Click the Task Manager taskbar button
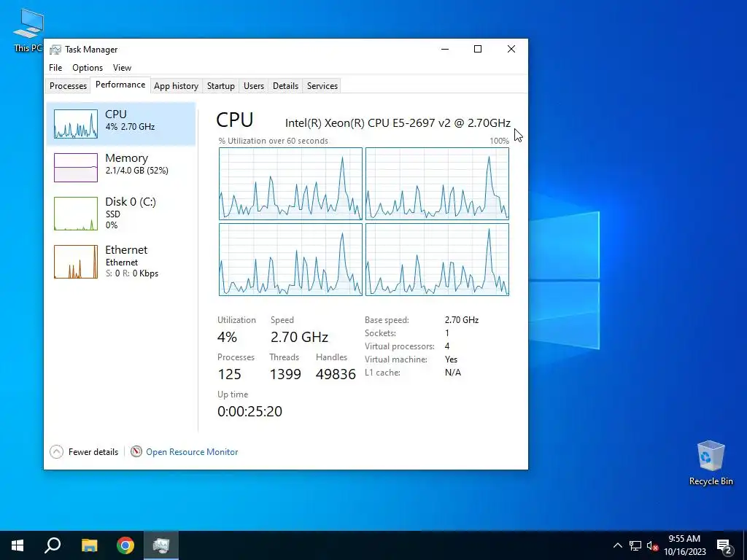747x560 pixels. (161, 545)
